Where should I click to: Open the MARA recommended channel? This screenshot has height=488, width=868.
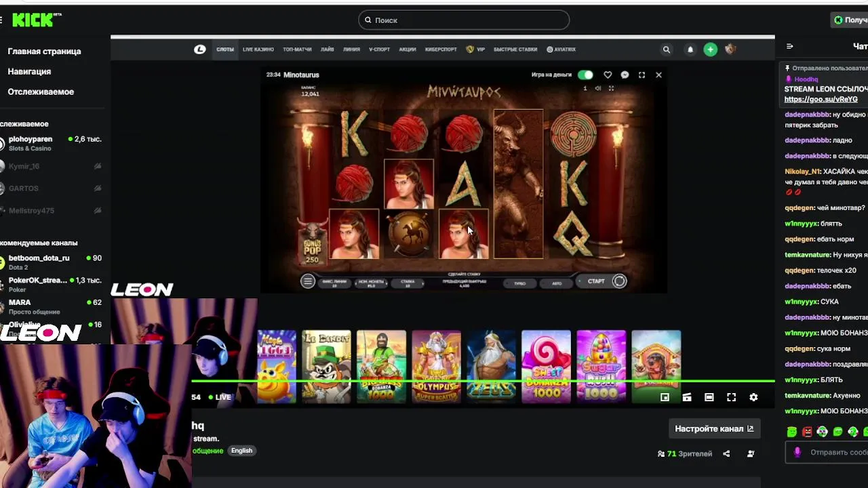point(52,306)
